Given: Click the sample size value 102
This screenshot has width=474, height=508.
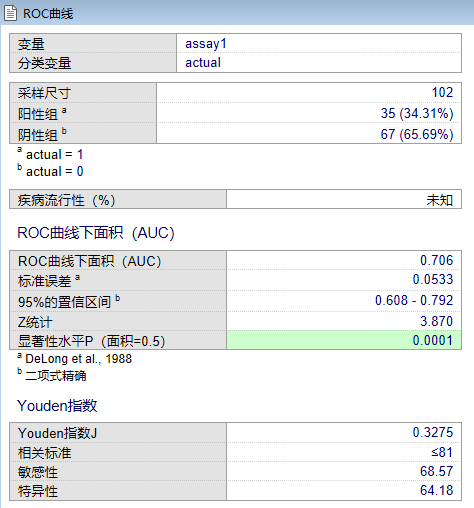Looking at the screenshot, I should [442, 92].
